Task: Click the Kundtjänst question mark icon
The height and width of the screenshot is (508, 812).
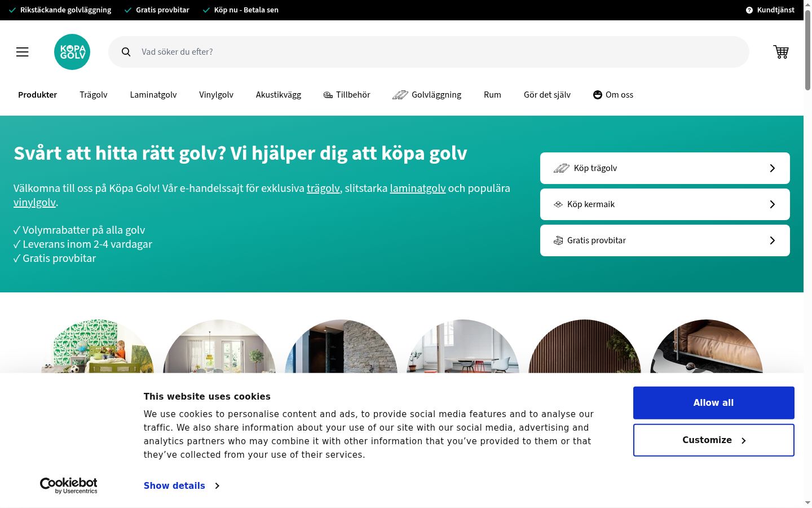Action: (x=749, y=10)
